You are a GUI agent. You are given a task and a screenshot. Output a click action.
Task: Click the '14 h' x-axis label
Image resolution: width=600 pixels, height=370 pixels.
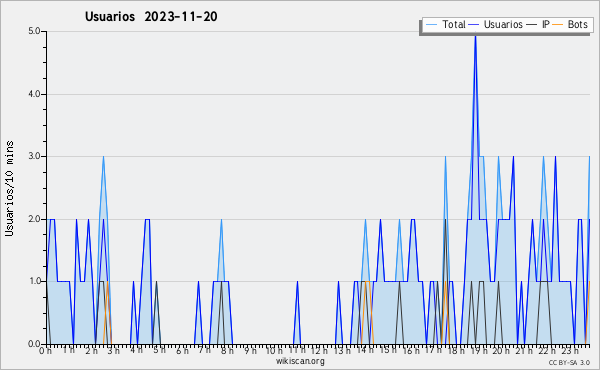pyautogui.click(x=365, y=350)
